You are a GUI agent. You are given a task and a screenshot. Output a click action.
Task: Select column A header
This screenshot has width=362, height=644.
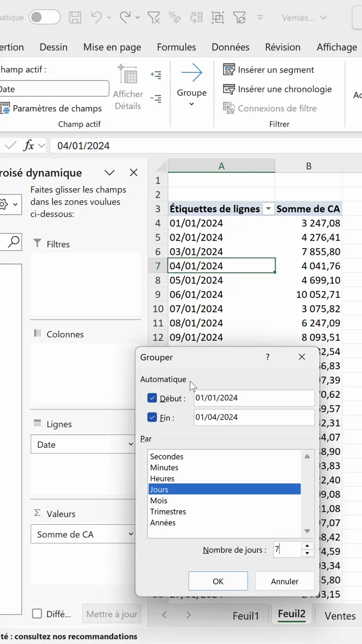tap(222, 166)
